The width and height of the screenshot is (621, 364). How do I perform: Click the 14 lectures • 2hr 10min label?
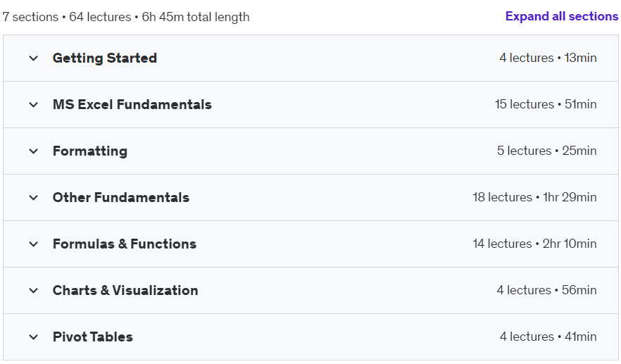534,244
